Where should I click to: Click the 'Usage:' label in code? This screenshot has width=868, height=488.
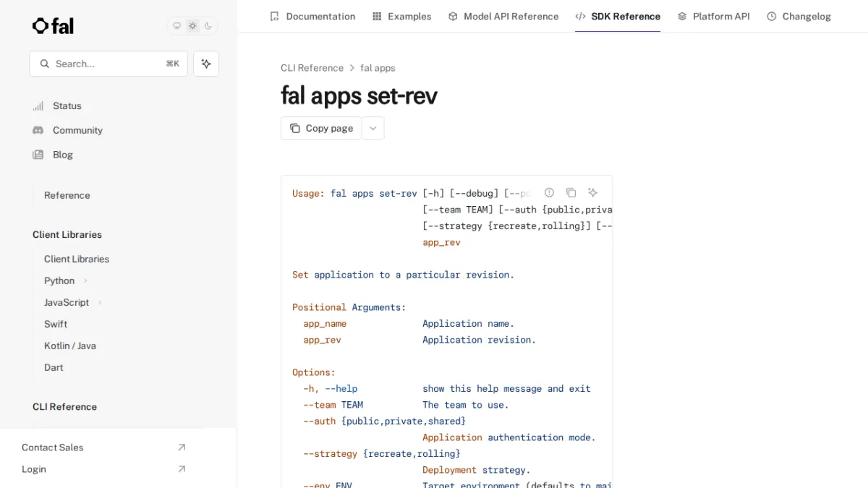(309, 193)
